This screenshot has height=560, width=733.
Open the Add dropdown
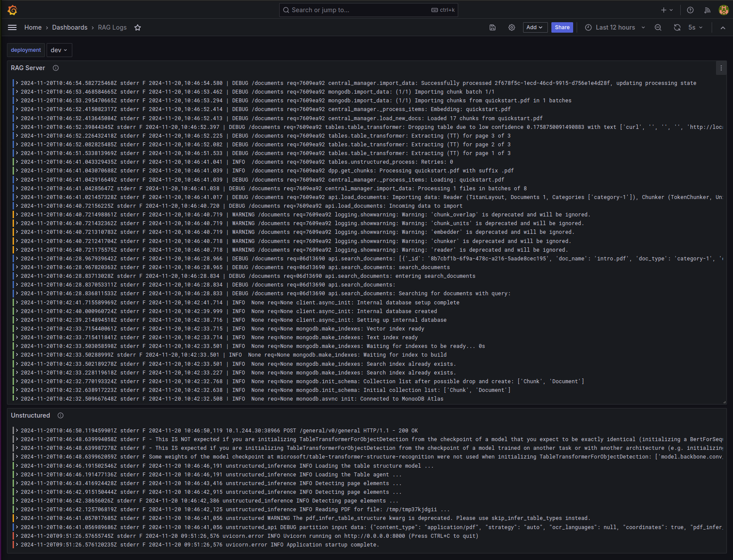point(535,27)
